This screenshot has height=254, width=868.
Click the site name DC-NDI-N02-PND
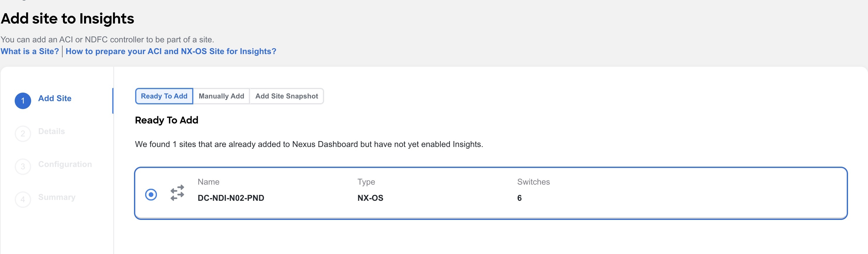click(231, 198)
